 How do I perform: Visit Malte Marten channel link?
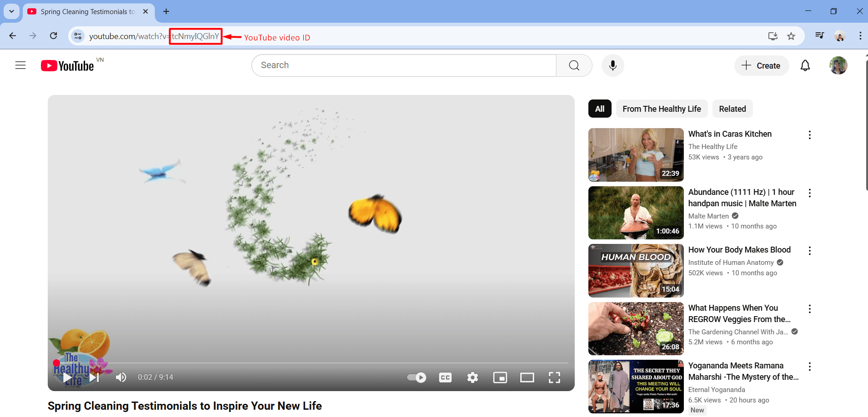point(708,216)
